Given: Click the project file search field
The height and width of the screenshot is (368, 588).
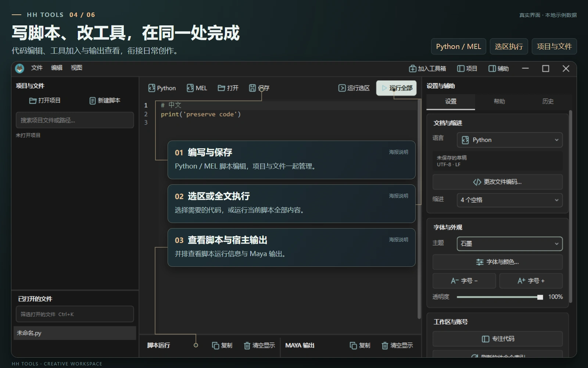Looking at the screenshot, I should click(x=75, y=120).
